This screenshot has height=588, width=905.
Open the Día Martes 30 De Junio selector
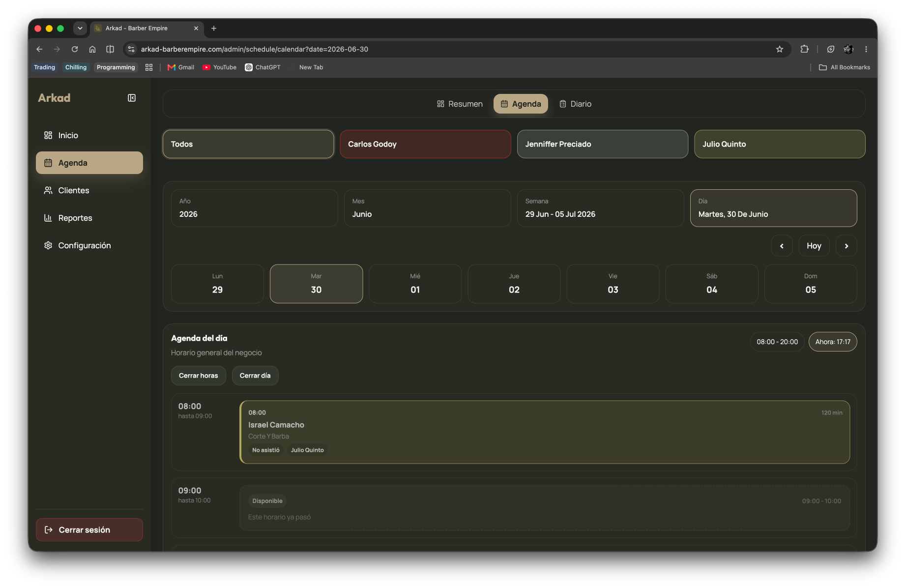pyautogui.click(x=774, y=208)
